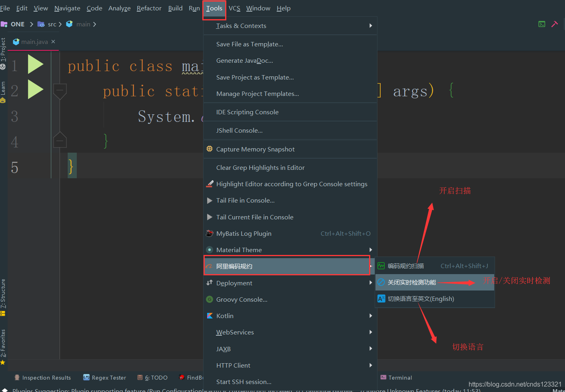This screenshot has width=565, height=392.
Task: Open the 6: TODO tool window
Action: pos(152,378)
